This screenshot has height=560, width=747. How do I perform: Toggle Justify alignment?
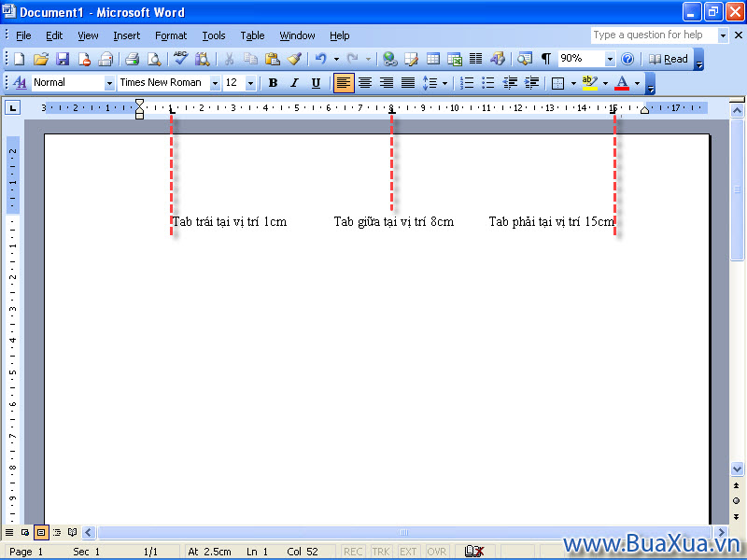pyautogui.click(x=408, y=83)
